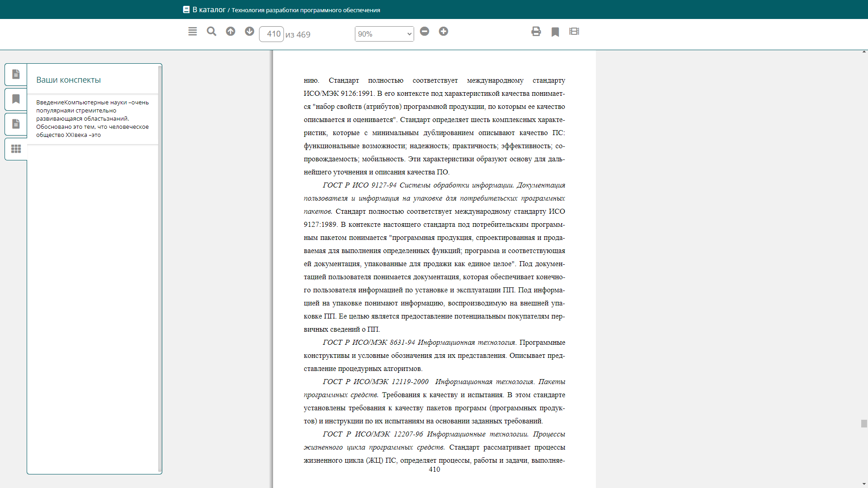Select the 'Ваши конспекты' panel heading
The height and width of the screenshot is (488, 868).
(x=68, y=80)
